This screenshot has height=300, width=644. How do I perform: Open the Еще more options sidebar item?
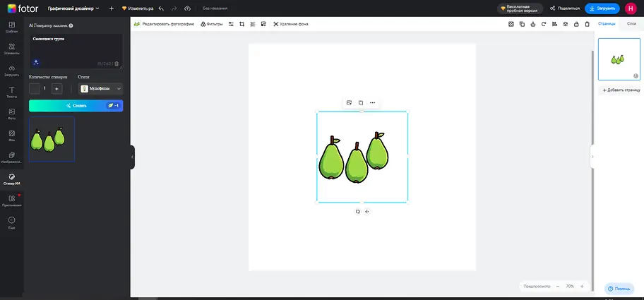11,223
